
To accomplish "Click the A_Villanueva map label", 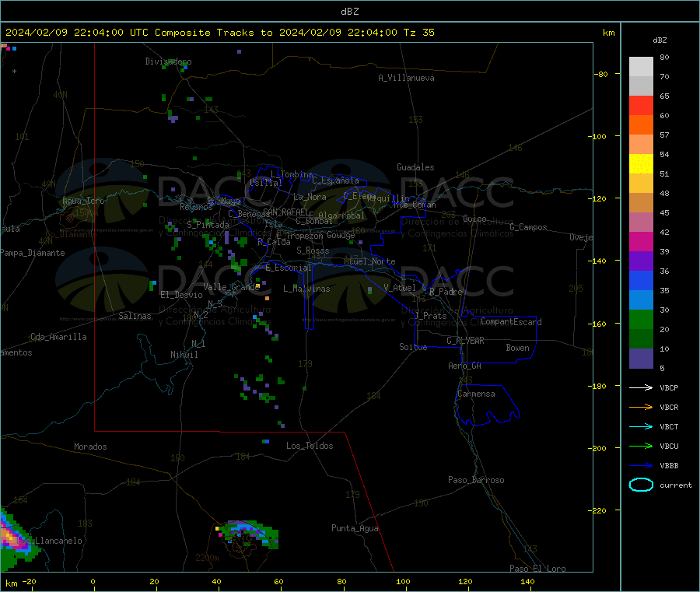I will 406,78.
